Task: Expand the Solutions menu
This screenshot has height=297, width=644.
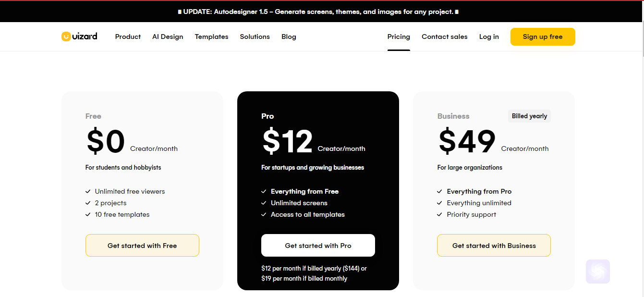Action: (255, 37)
